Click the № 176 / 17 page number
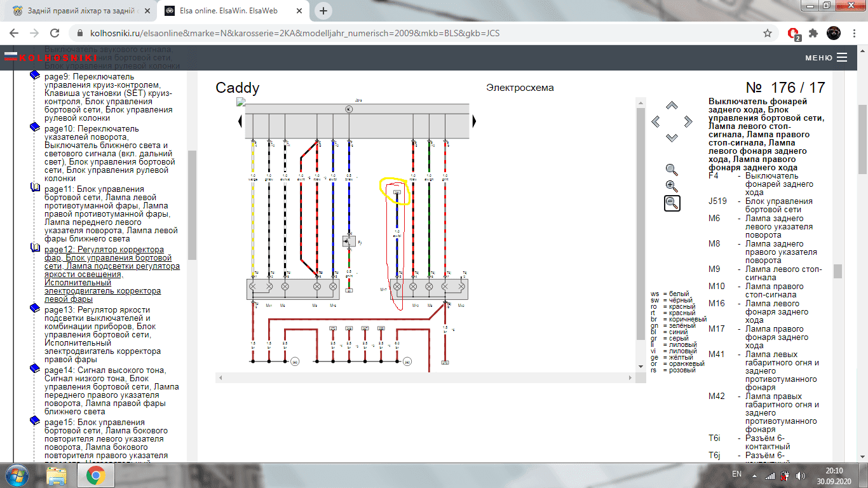Image resolution: width=868 pixels, height=488 pixels. click(785, 88)
